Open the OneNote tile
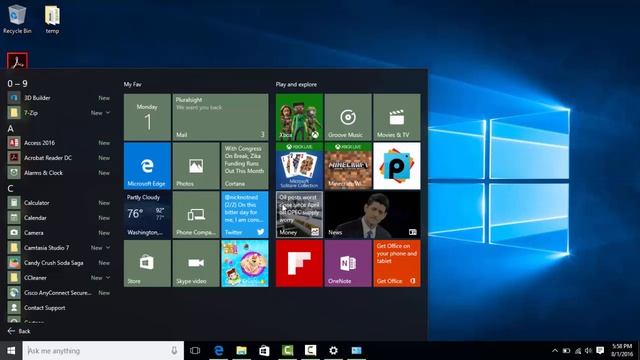The image size is (640, 360). click(348, 263)
